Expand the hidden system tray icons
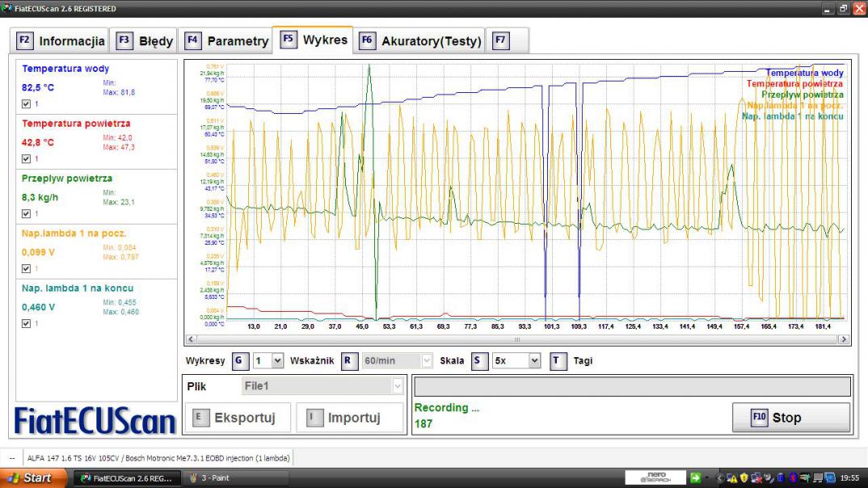Screen dimensions: 868x488 tap(719, 477)
